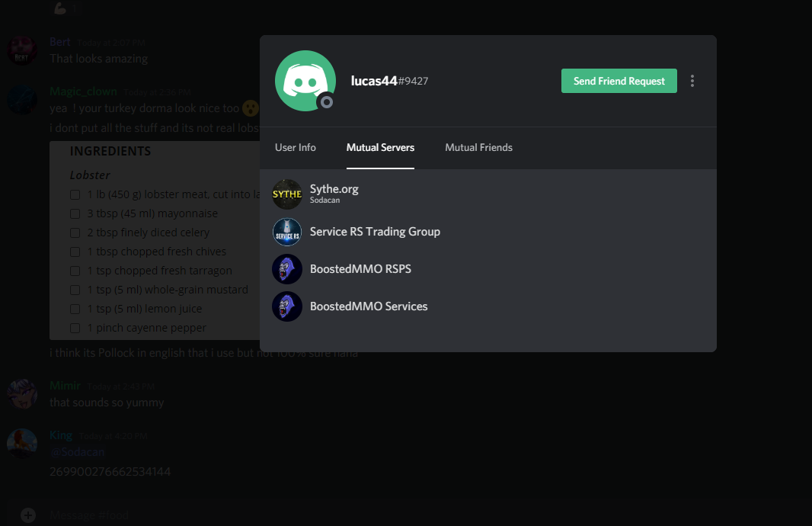
Task: Click the Service RS Trading Group icon
Action: click(287, 232)
